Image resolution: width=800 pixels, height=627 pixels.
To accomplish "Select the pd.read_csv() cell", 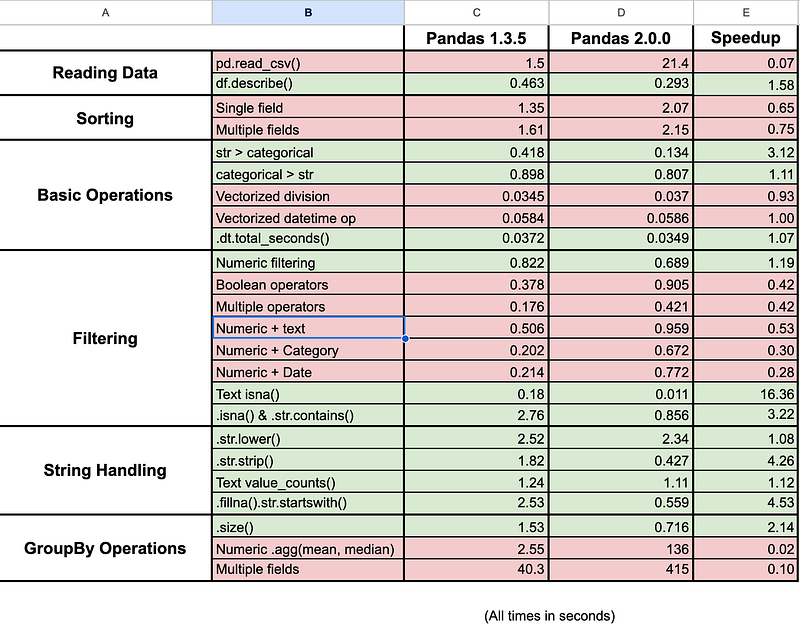I will [308, 63].
